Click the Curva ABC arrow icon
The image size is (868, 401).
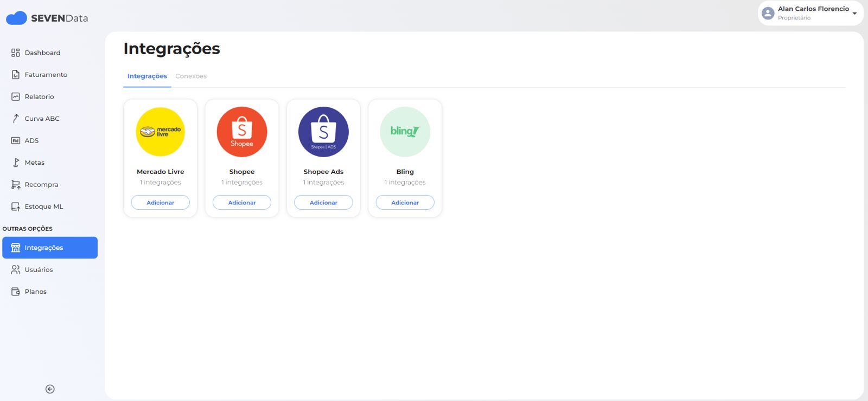[x=16, y=119]
